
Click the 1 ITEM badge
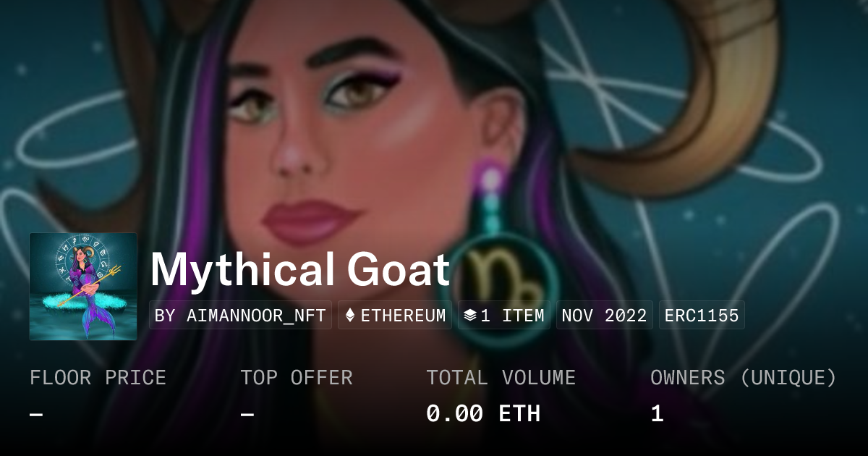(504, 316)
